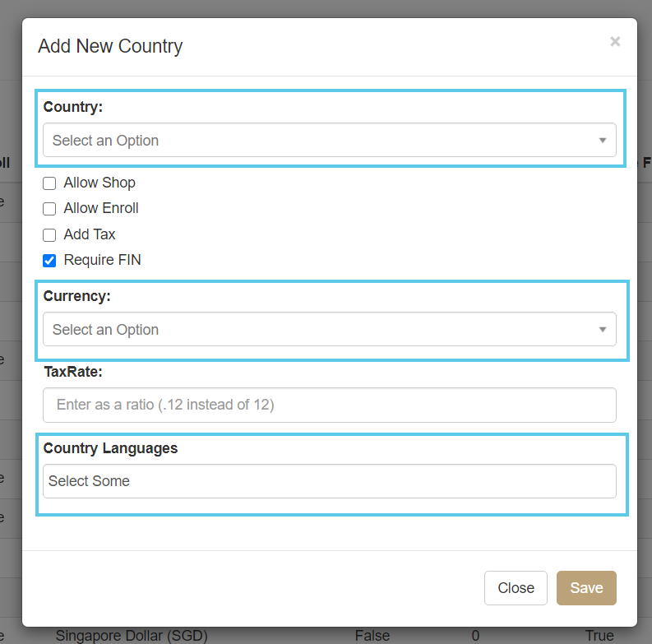Click the 'TaxRate:' field label
652x644 pixels.
(72, 372)
